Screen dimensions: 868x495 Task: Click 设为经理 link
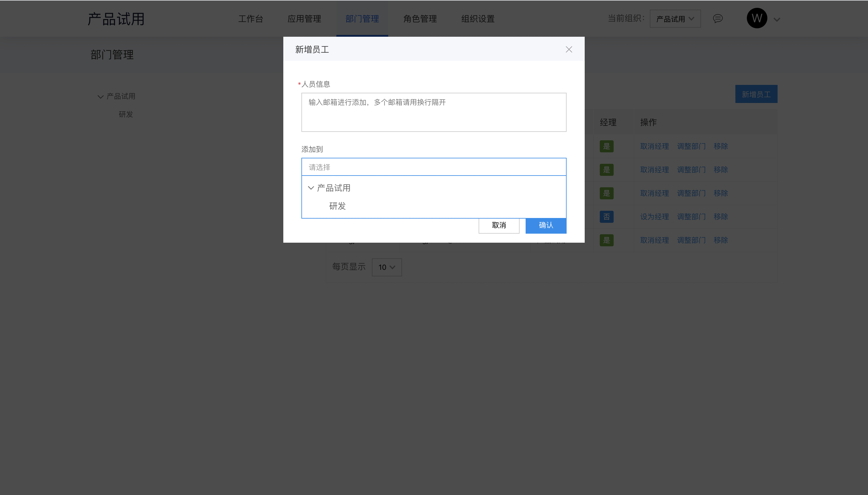(654, 216)
